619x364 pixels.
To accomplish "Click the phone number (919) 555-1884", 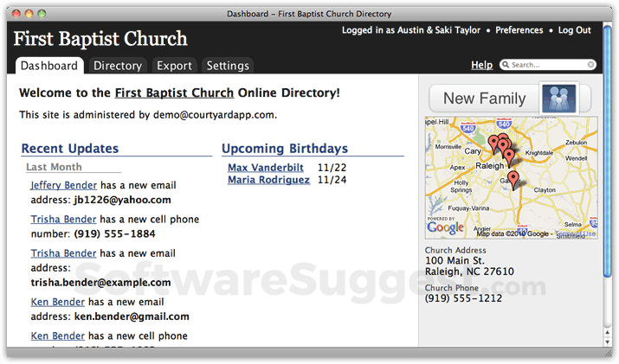I will (114, 233).
